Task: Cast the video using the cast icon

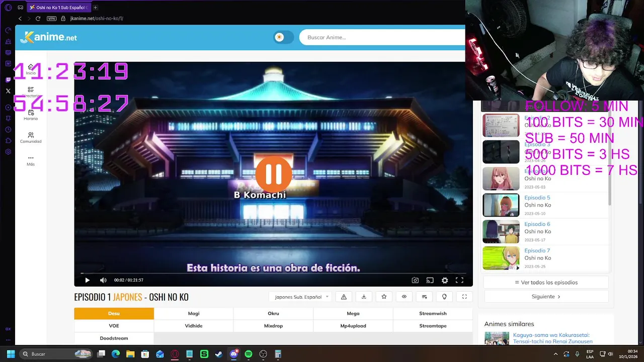Action: click(x=430, y=280)
